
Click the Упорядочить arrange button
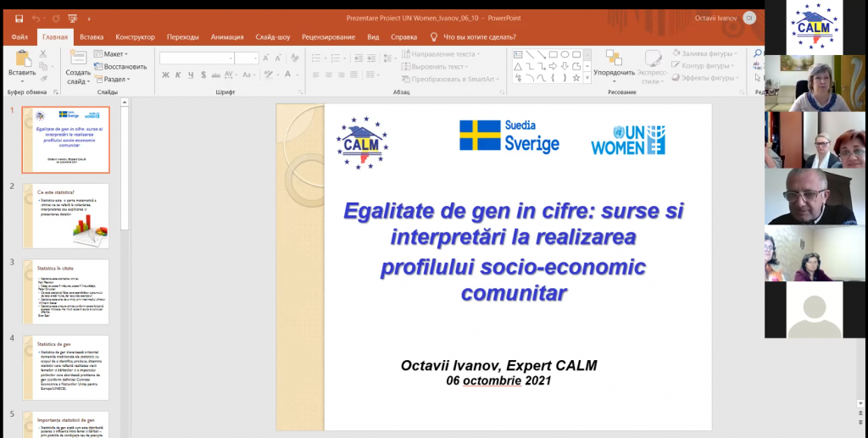(x=614, y=65)
